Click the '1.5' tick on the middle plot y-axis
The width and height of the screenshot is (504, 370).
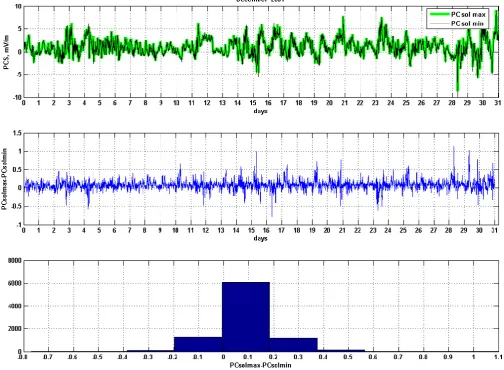(x=17, y=133)
